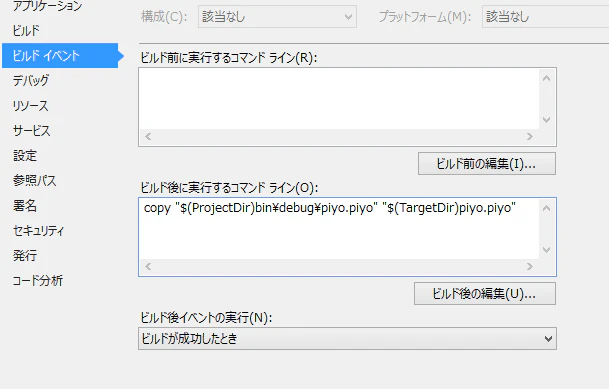This screenshot has height=389, width=609.
Task: Switch to the 設定 tab
Action: point(25,155)
